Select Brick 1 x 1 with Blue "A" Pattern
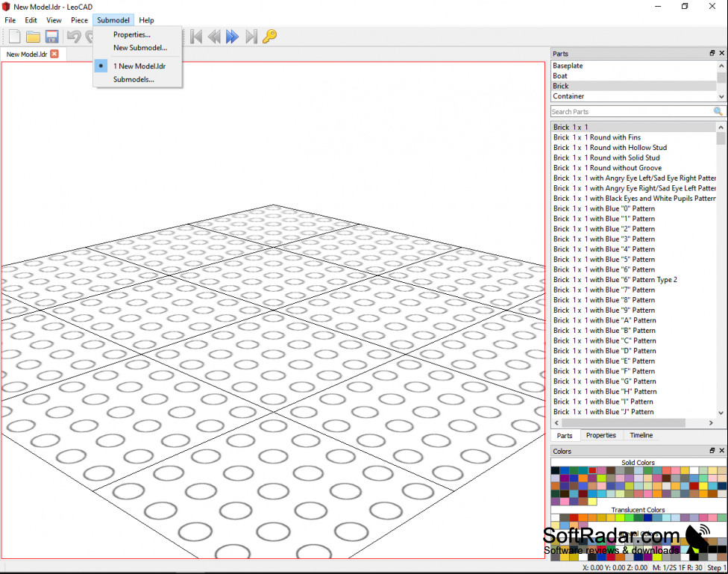 (634, 320)
